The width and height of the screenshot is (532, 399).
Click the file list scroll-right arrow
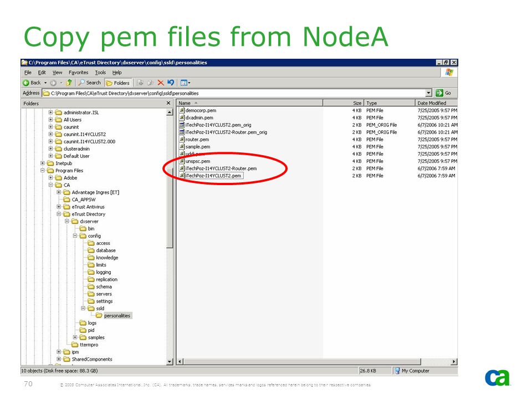pyautogui.click(x=454, y=362)
